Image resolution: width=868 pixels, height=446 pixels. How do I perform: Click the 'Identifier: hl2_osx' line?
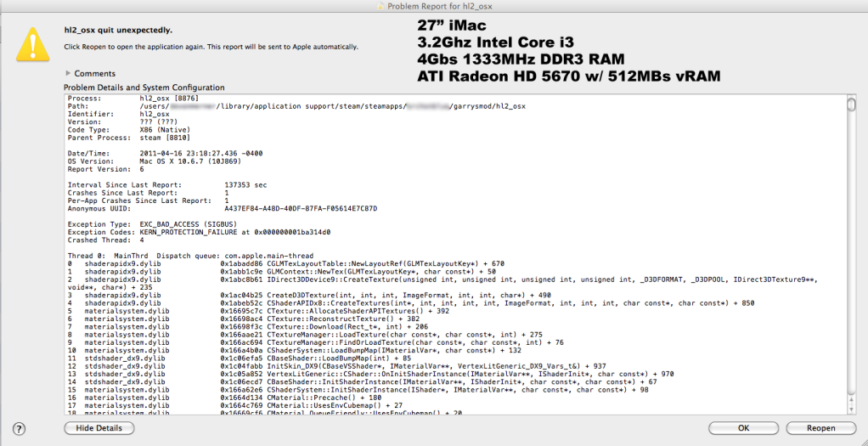point(119,114)
